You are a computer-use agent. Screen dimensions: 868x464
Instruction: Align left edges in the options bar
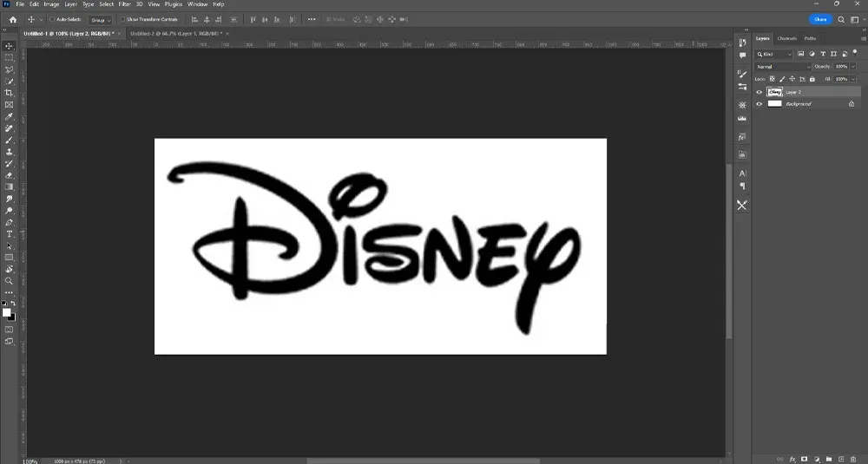[194, 19]
